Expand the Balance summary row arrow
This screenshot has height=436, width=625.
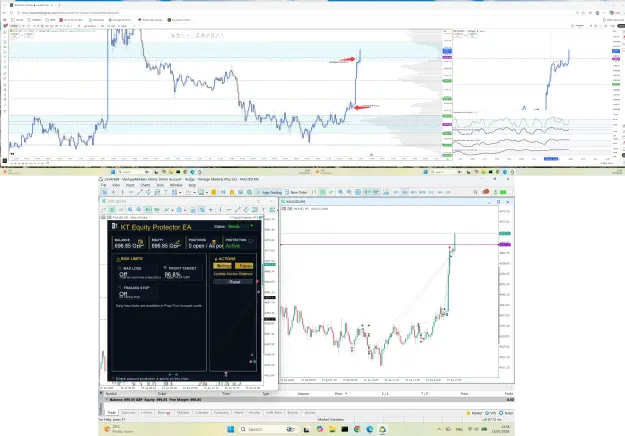click(x=106, y=399)
